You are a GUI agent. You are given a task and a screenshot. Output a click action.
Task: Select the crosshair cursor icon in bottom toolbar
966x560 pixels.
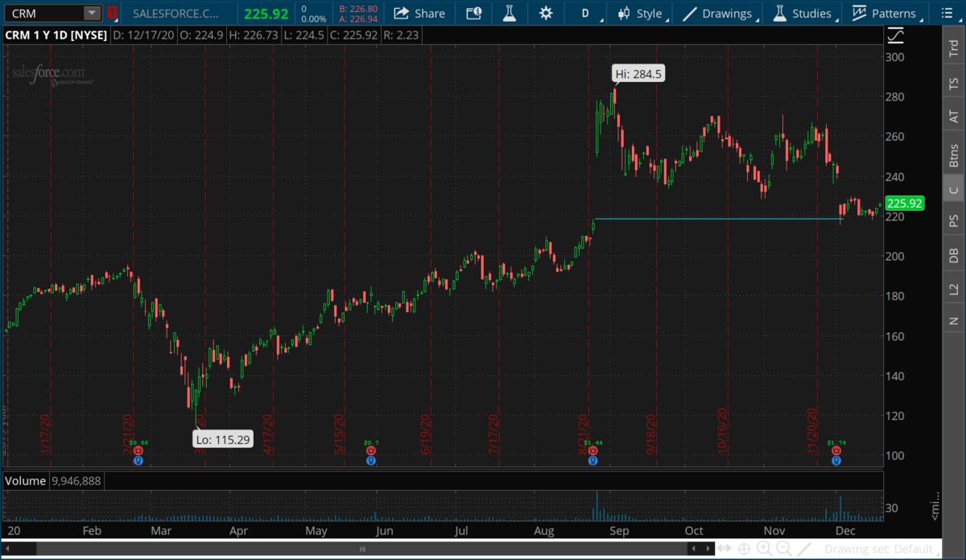tap(745, 549)
